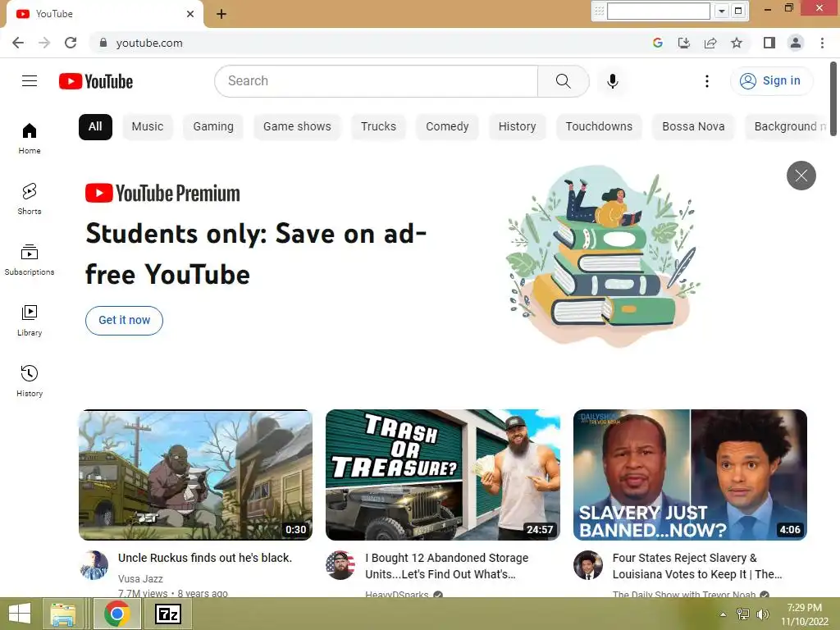Click The Daily Show channel avatar
The height and width of the screenshot is (630, 840).
pos(587,565)
